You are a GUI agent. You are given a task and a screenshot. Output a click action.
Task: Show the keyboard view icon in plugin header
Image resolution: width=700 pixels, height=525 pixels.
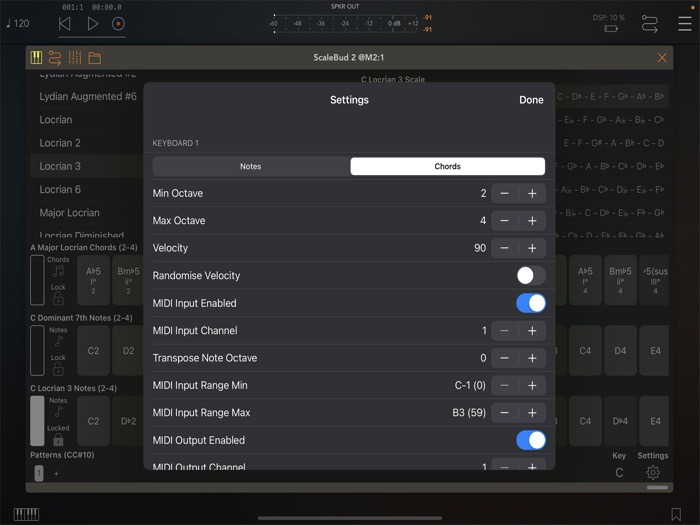coord(36,58)
